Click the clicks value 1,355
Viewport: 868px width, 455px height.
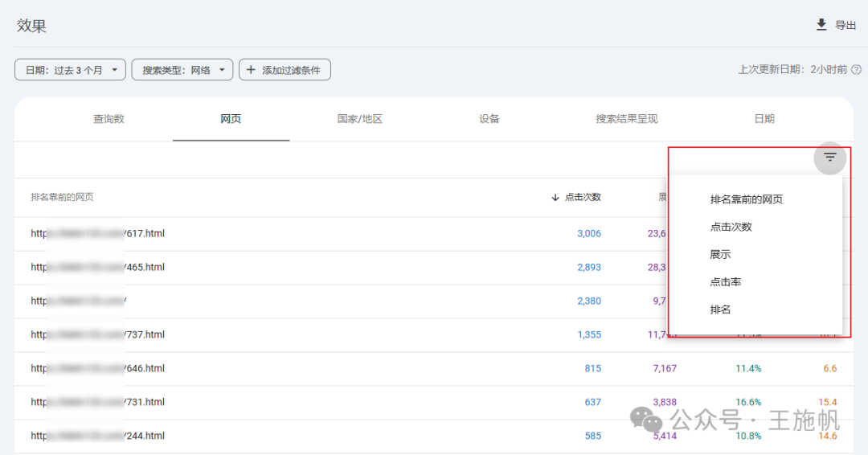coord(589,335)
